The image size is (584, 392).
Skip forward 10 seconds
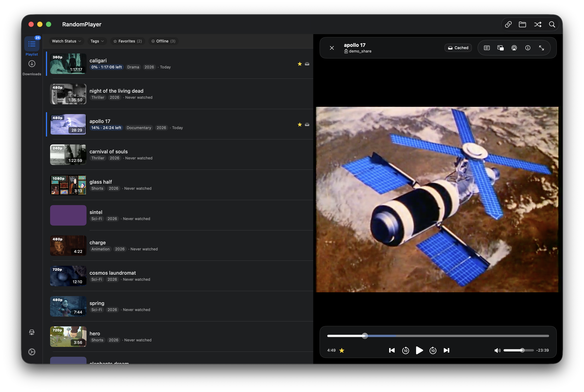coord(433,350)
